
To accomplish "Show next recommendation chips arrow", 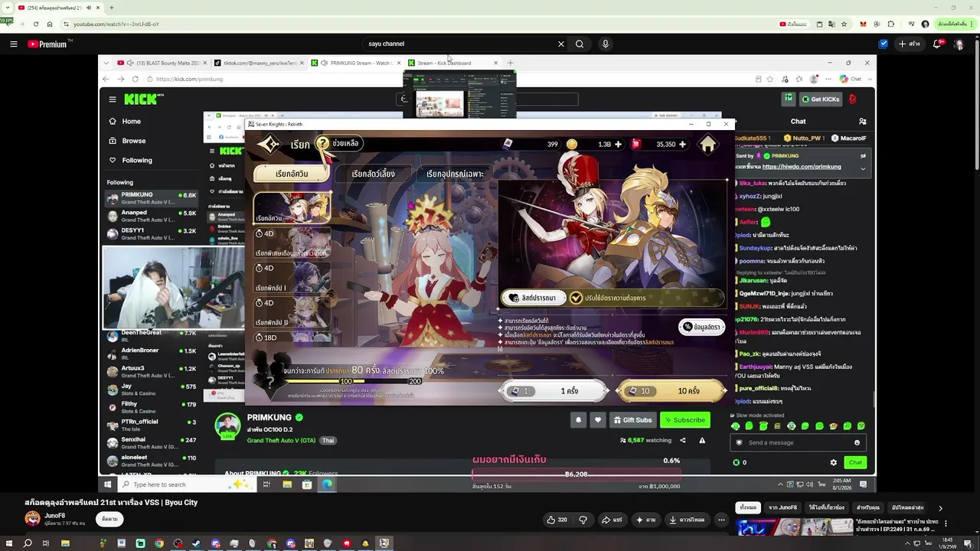I will click(940, 507).
